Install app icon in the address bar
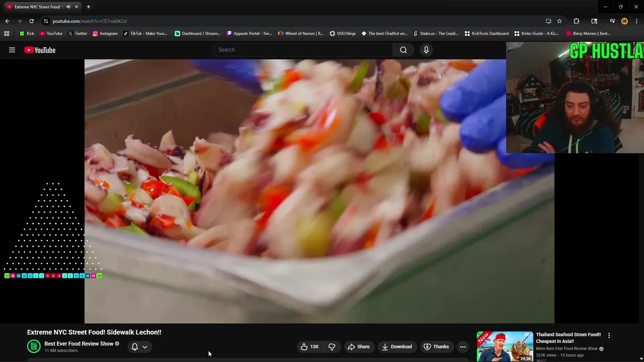Screen dimensions: 644x362 [x=548, y=21]
